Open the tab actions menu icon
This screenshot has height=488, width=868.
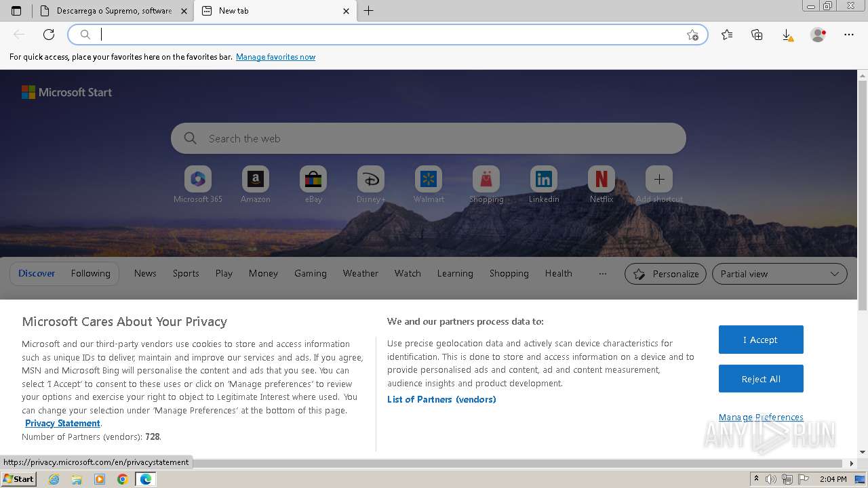tap(16, 11)
